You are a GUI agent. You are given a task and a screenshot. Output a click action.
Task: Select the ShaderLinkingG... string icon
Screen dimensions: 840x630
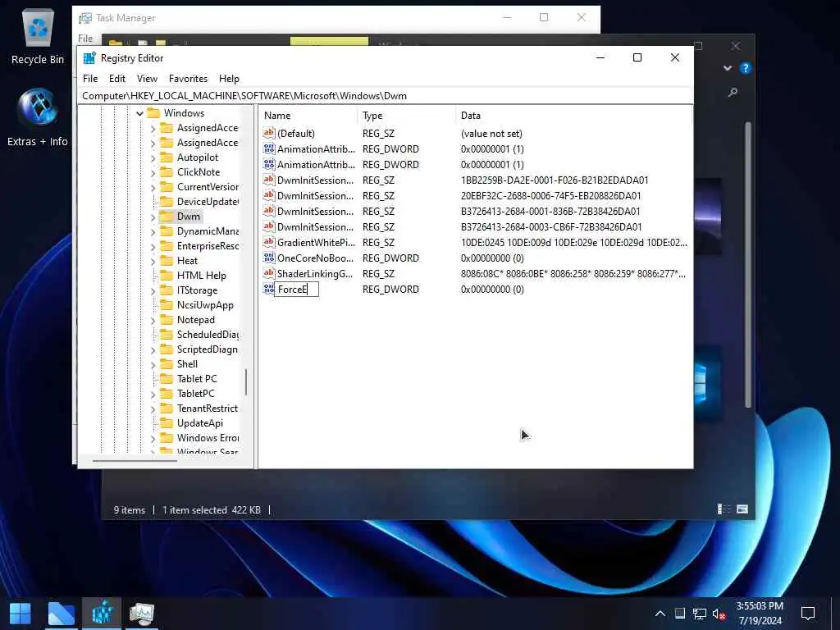269,273
